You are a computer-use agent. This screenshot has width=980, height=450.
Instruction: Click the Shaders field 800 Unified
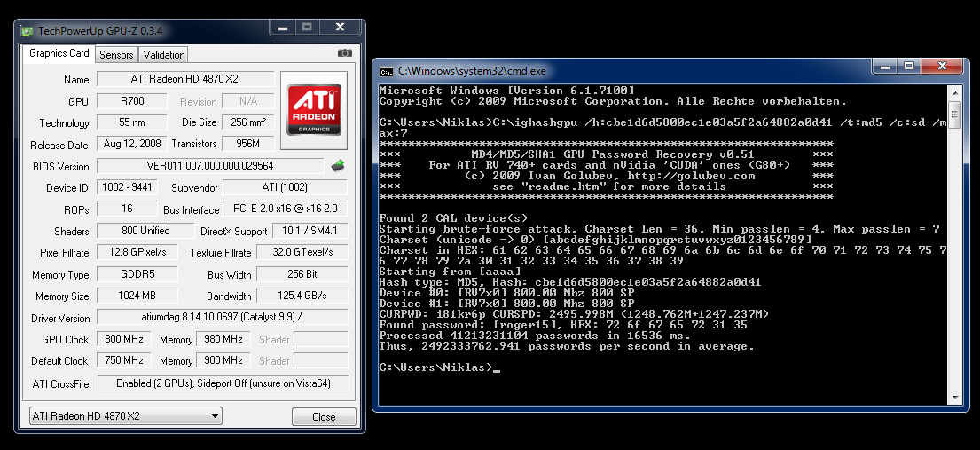tap(145, 230)
